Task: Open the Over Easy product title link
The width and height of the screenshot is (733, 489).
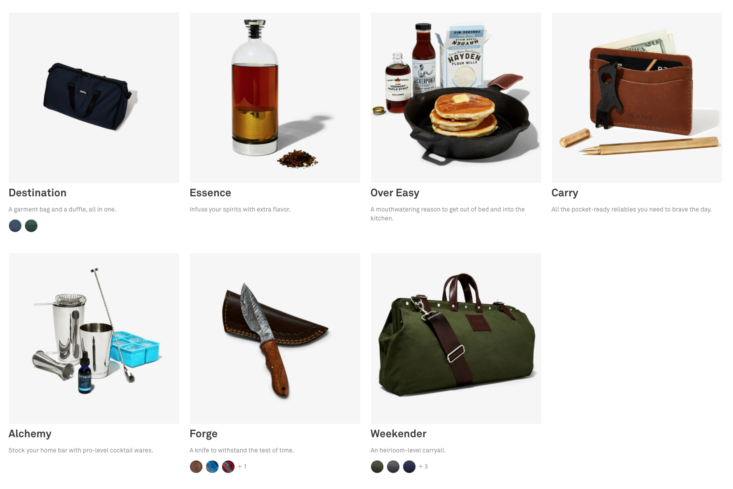Action: point(395,193)
